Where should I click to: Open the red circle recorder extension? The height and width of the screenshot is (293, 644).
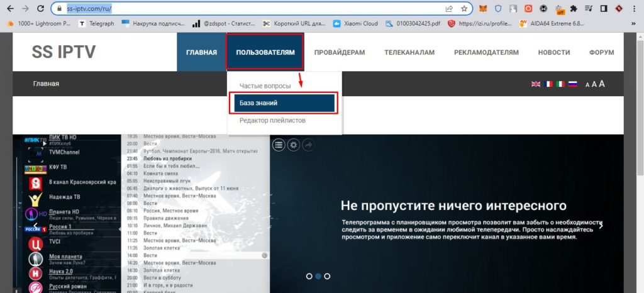tap(528, 8)
